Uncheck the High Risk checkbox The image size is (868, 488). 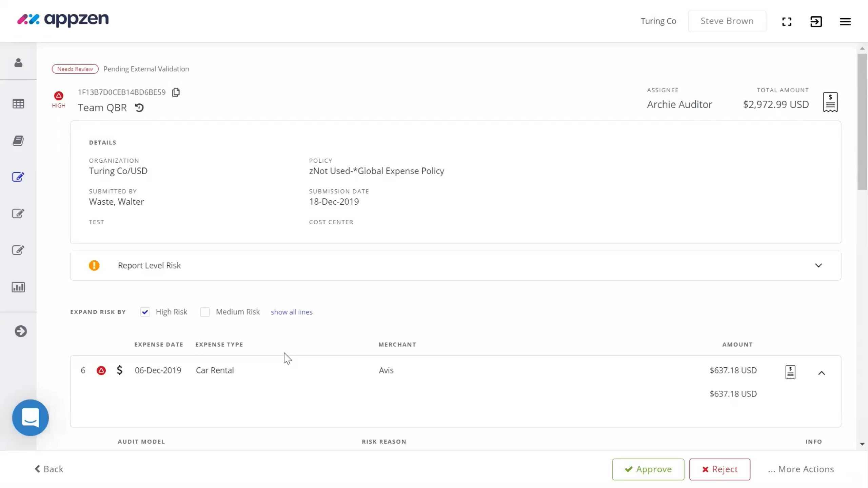click(x=145, y=312)
